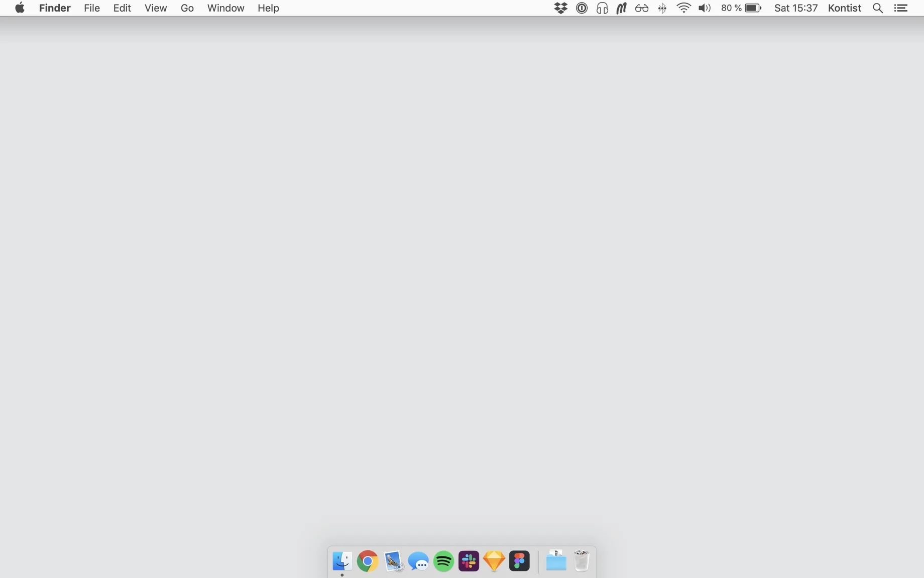Open the Edit menu
The height and width of the screenshot is (578, 924).
tap(122, 8)
